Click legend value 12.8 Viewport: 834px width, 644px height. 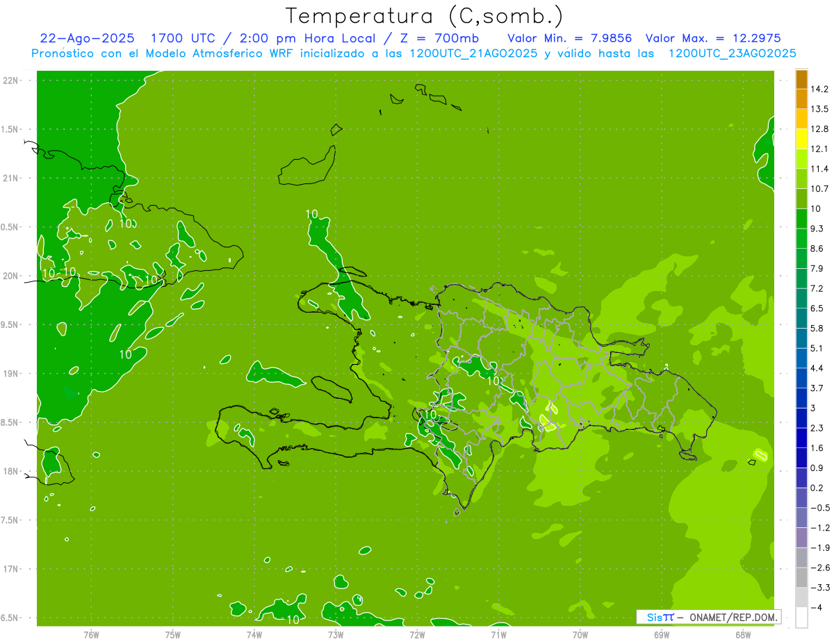tap(819, 129)
